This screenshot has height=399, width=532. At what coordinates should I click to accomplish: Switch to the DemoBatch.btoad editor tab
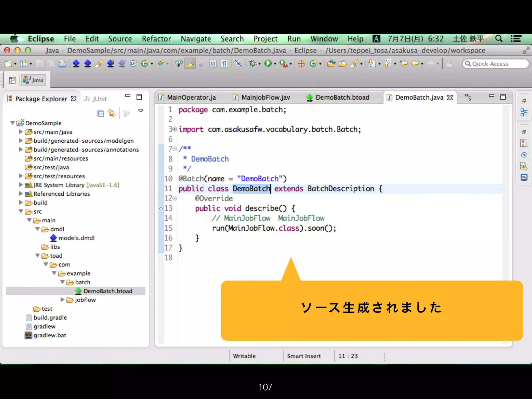coord(338,97)
